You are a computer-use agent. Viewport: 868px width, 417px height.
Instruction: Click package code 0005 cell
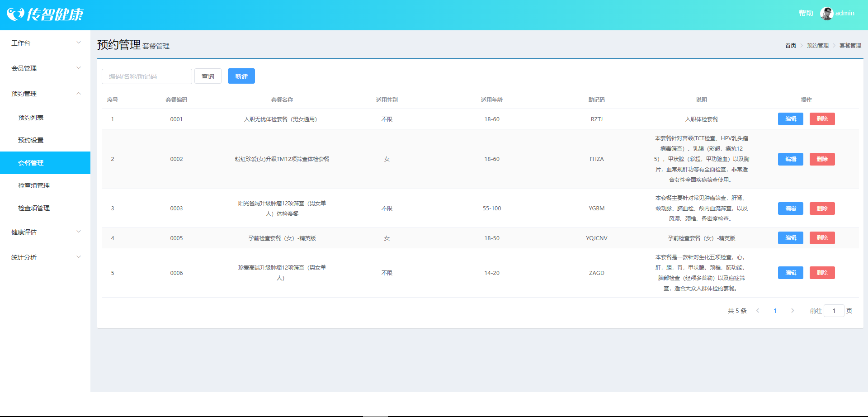176,238
